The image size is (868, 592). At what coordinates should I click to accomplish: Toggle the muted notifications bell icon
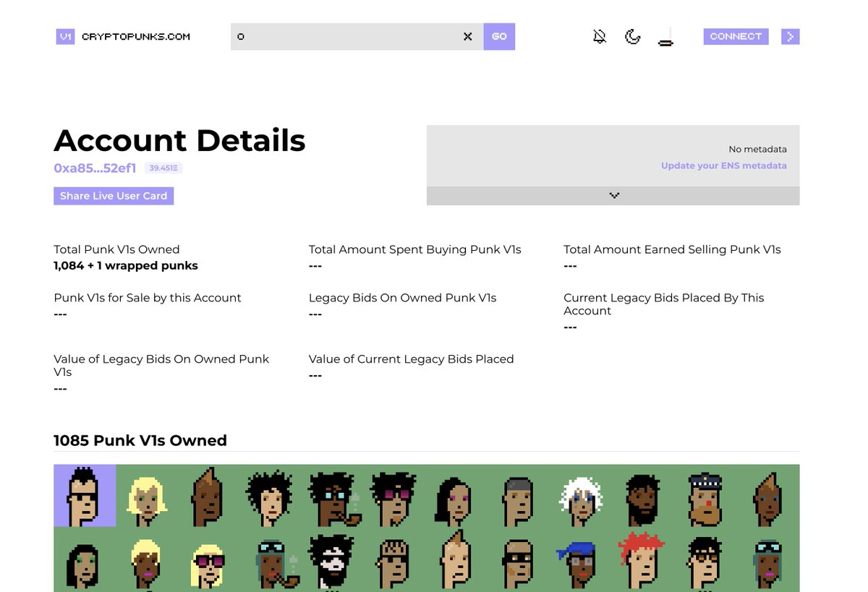click(600, 37)
